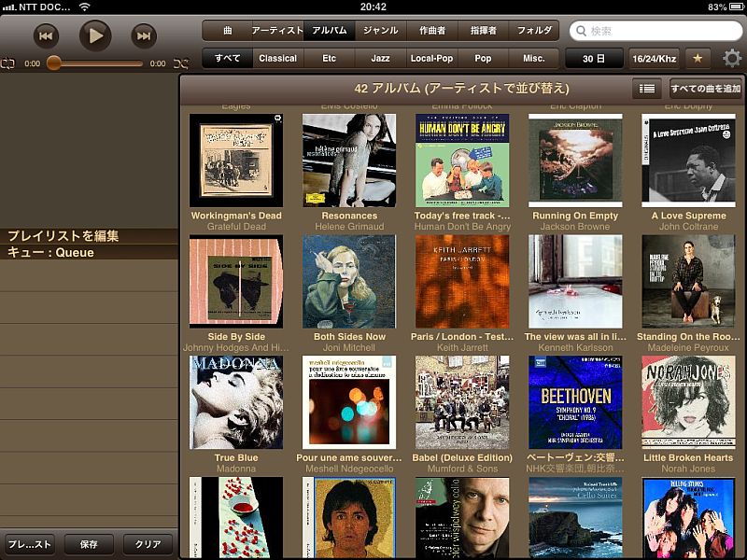Open Workingman's Dead album cover
This screenshot has width=747, height=560.
point(236,161)
